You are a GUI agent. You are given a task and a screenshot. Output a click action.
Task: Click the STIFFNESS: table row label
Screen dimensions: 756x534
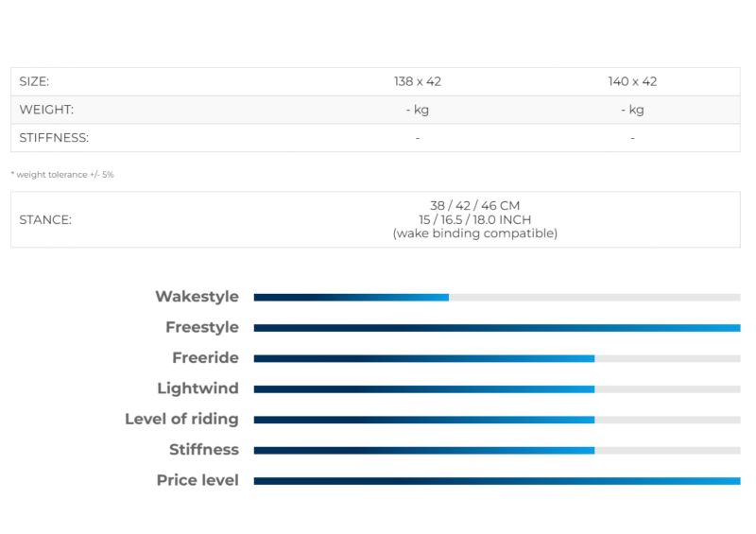(54, 138)
